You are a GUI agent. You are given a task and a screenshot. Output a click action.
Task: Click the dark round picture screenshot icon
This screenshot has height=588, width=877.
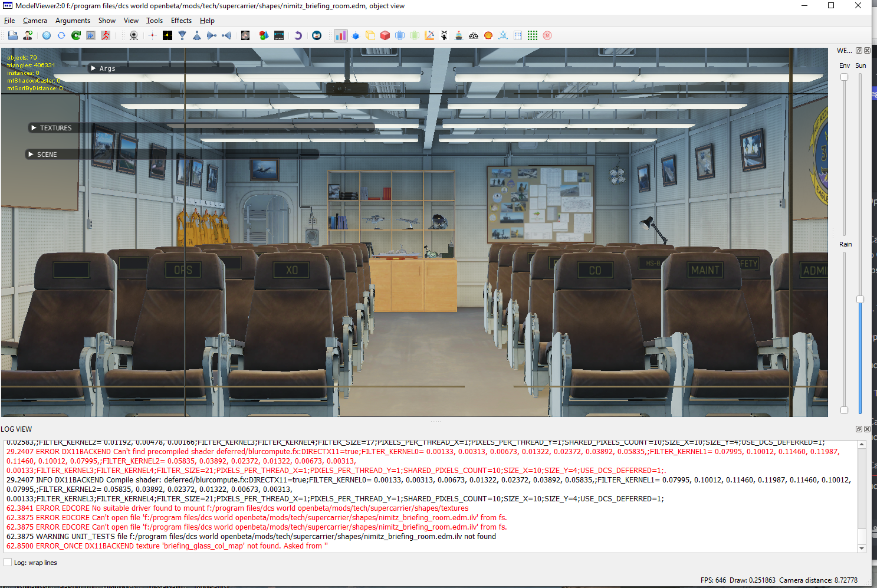(x=317, y=35)
